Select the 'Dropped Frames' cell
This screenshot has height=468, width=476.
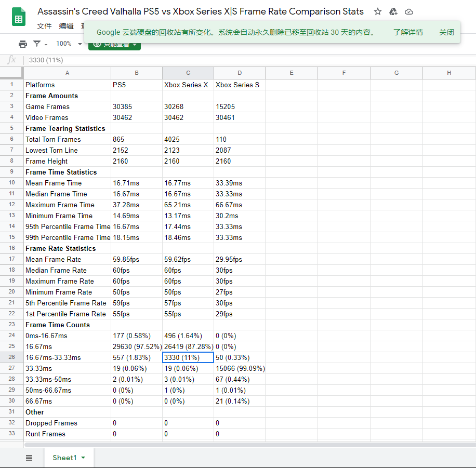pyautogui.click(x=67, y=423)
